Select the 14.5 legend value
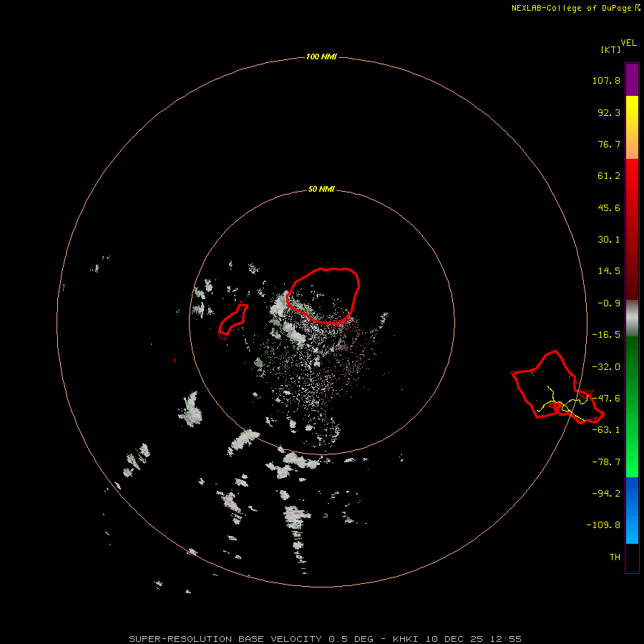The height and width of the screenshot is (644, 644). click(x=609, y=271)
